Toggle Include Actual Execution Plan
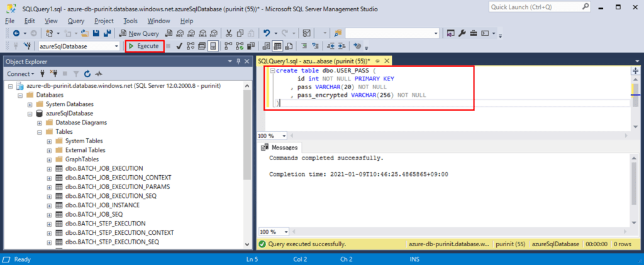 click(x=229, y=46)
